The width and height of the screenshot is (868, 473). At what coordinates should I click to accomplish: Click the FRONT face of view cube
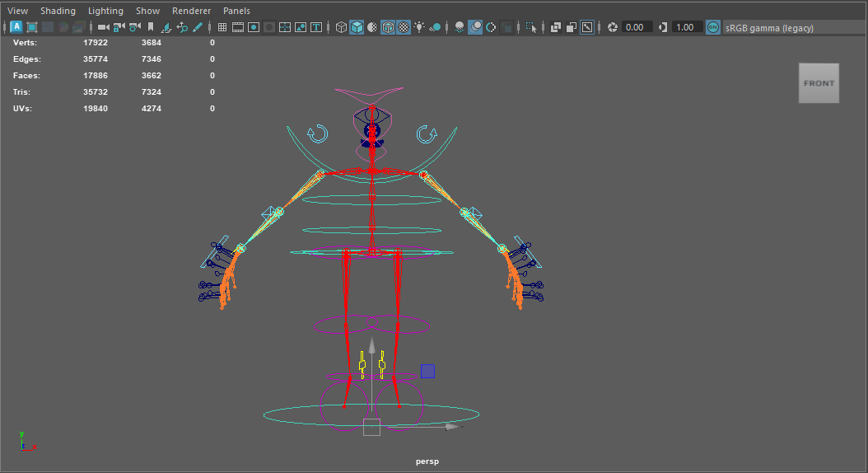[819, 83]
